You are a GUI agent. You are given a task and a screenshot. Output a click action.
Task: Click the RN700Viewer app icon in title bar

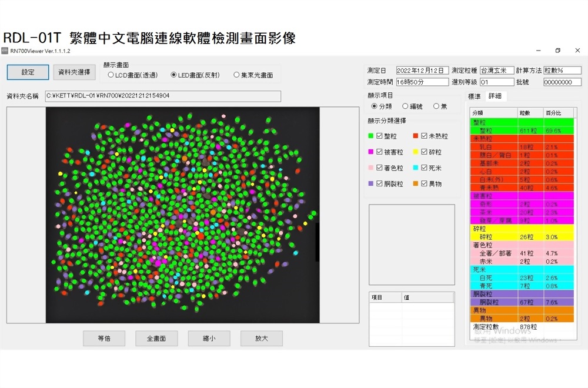(x=5, y=51)
